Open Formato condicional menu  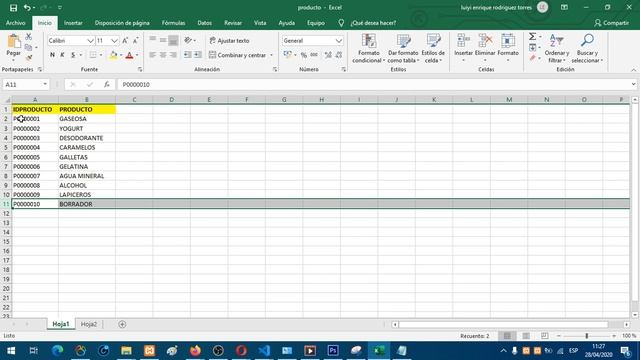coord(369,48)
